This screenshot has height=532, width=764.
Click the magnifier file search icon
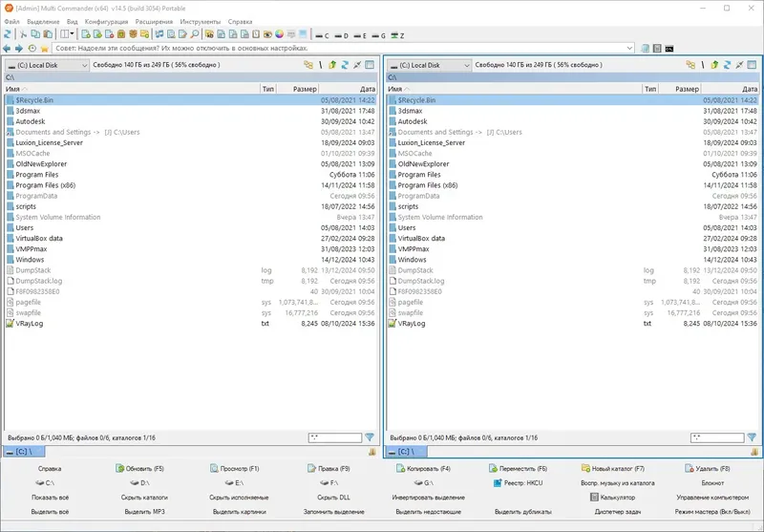tap(195, 34)
